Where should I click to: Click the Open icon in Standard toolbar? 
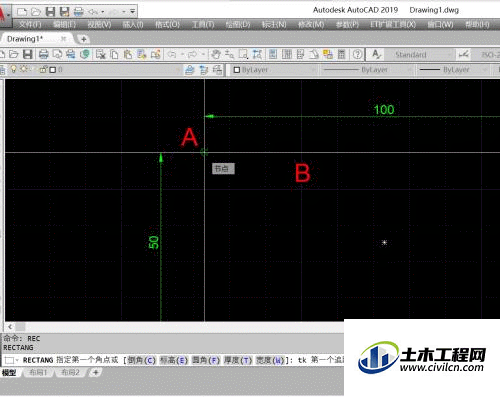(x=14, y=54)
